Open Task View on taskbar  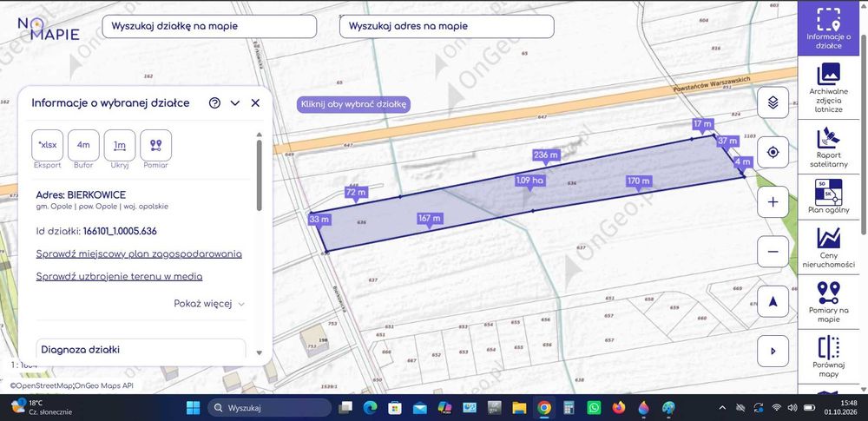point(345,408)
